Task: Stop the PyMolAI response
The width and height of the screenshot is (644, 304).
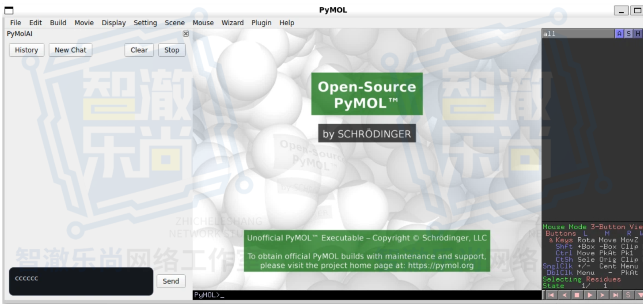Action: click(172, 50)
